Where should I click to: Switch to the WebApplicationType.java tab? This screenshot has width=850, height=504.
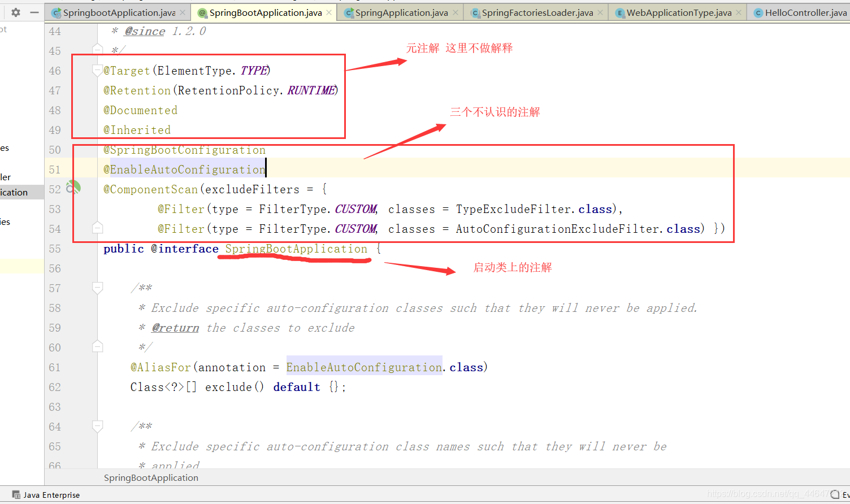click(679, 12)
